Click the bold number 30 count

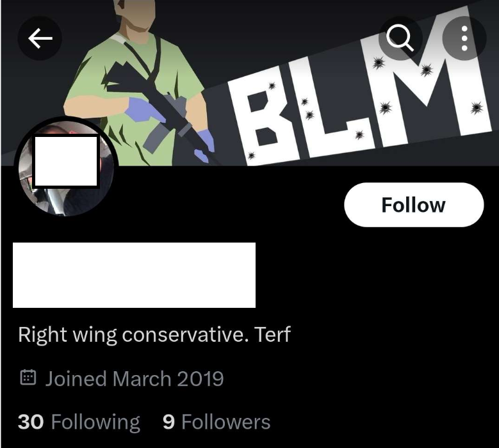point(31,422)
